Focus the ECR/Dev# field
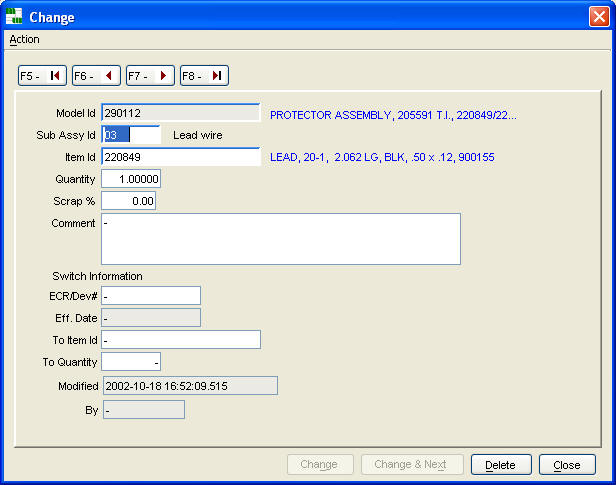The image size is (616, 485). pyautogui.click(x=151, y=296)
